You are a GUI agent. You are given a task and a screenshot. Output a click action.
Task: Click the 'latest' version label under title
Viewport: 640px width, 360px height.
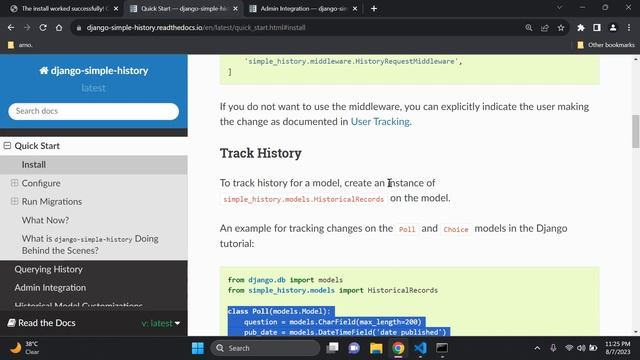coord(93,88)
